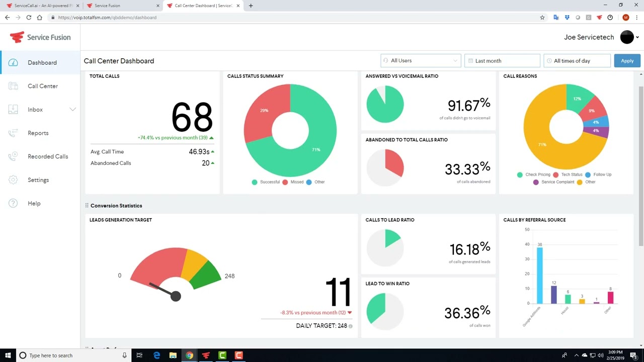Click the Dropbox extension icon

point(567,18)
